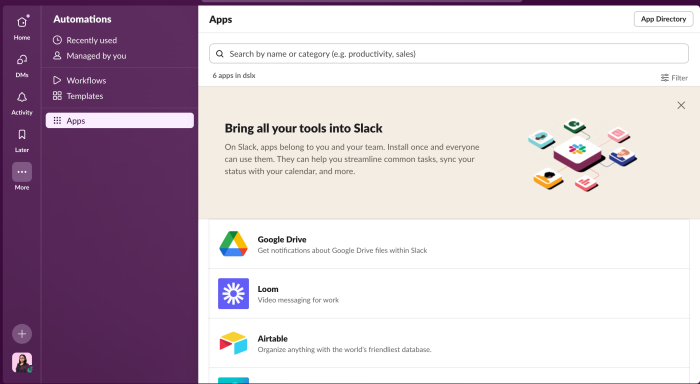Open the Airtable app name
Screen dimensions: 700x384
[272, 338]
